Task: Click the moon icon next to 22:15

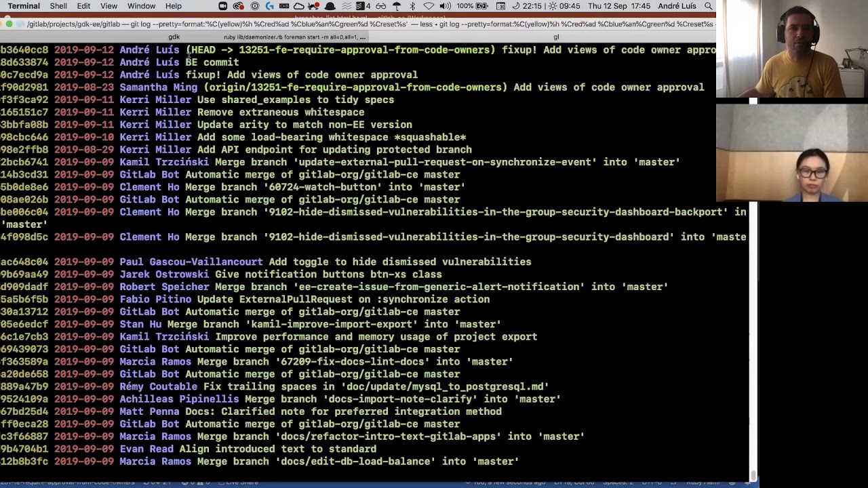Action: [516, 6]
